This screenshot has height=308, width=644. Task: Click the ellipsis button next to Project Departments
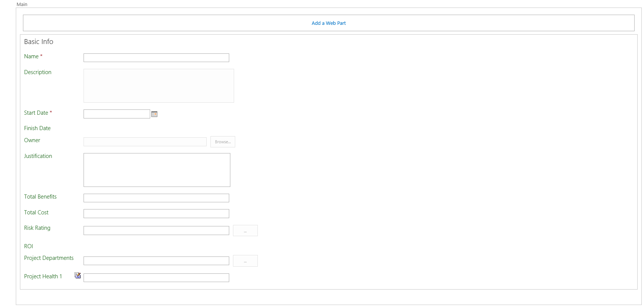tap(245, 261)
